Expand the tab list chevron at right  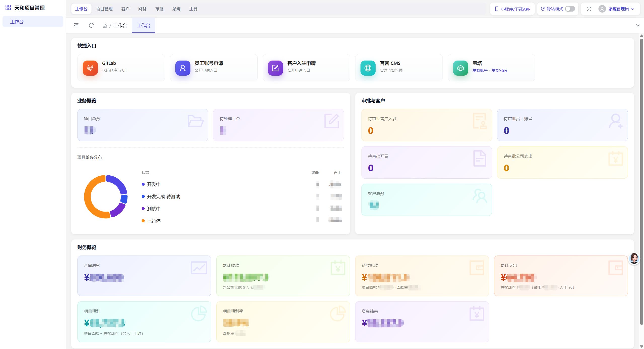coord(638,25)
